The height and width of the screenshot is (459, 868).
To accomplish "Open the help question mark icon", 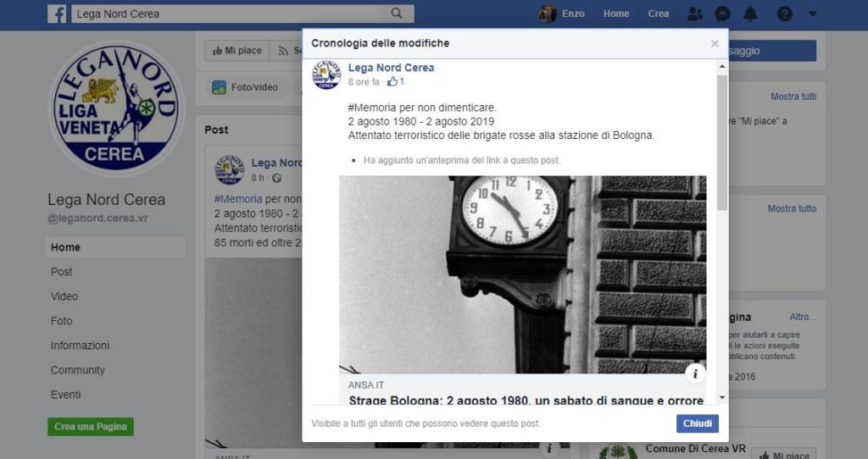I will [x=785, y=14].
